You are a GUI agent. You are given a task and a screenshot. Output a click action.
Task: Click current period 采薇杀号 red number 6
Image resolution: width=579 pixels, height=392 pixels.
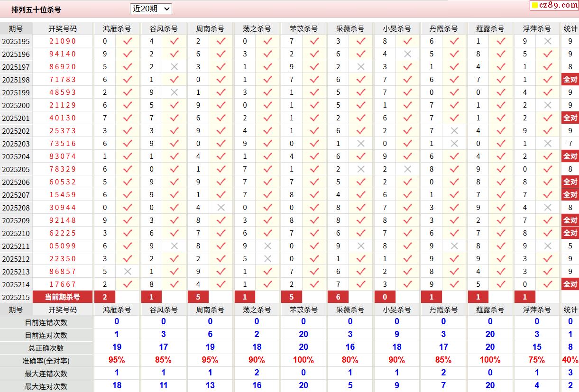(x=338, y=297)
